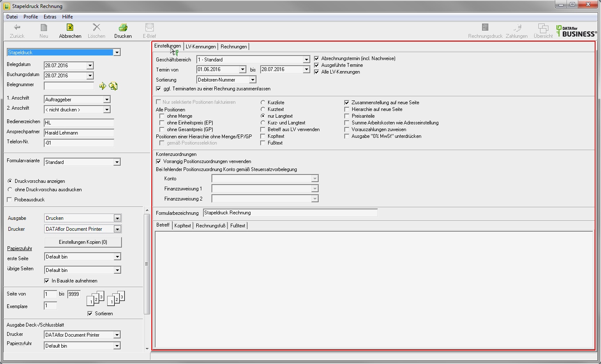601x364 pixels.
Task: Click the Abbrechen toolbar icon
Action: tap(70, 28)
